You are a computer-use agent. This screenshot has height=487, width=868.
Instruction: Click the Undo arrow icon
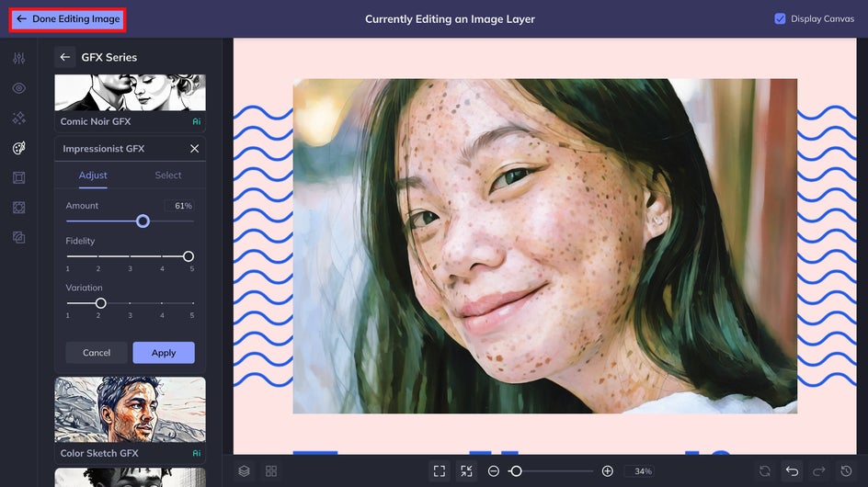pyautogui.click(x=793, y=471)
